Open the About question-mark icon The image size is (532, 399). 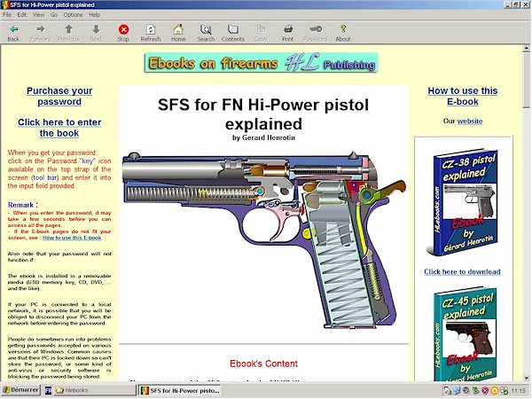(x=343, y=29)
